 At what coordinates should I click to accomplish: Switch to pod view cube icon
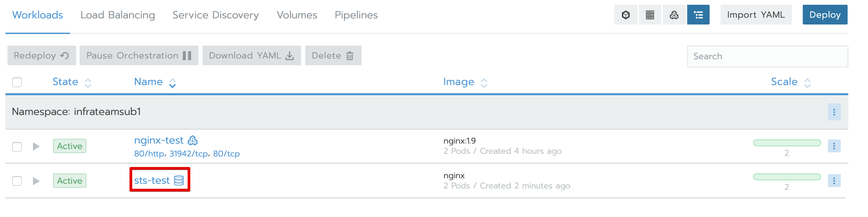pos(626,15)
